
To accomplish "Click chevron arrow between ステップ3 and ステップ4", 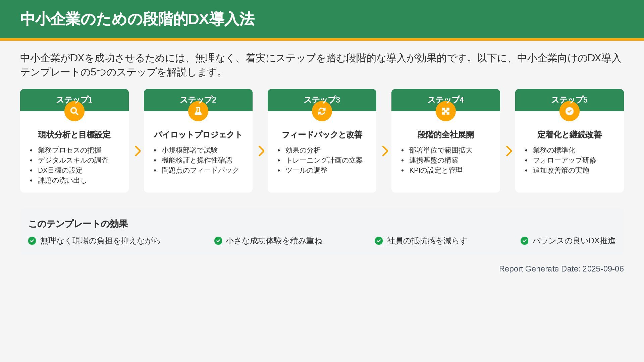I will (385, 151).
